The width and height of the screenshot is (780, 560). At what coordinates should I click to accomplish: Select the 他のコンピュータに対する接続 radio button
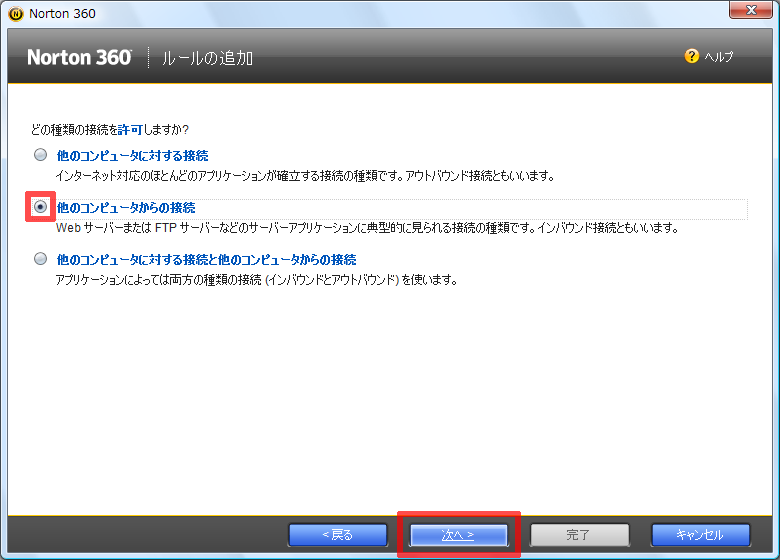click(x=40, y=155)
